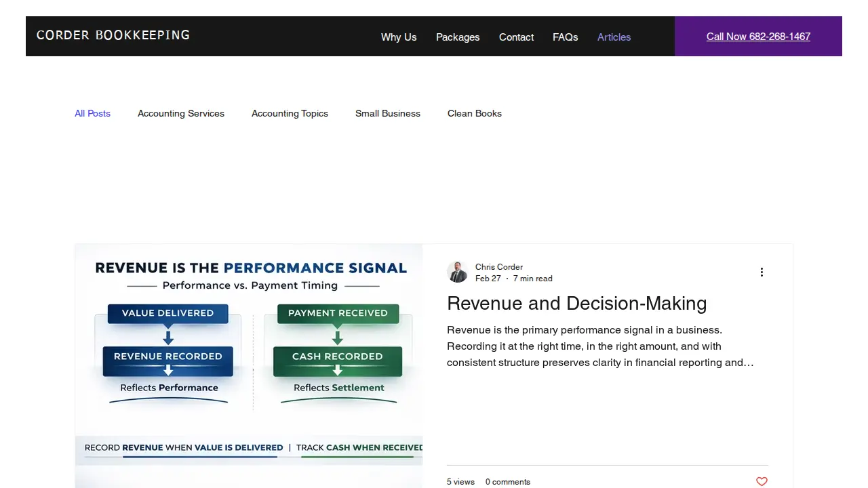Image resolution: width=868 pixels, height=488 pixels.
Task: Open Chris Corder's profile picture
Action: 458,272
